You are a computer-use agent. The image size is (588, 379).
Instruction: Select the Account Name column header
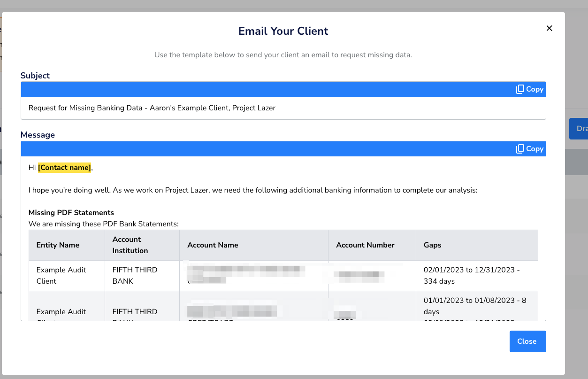coord(254,245)
